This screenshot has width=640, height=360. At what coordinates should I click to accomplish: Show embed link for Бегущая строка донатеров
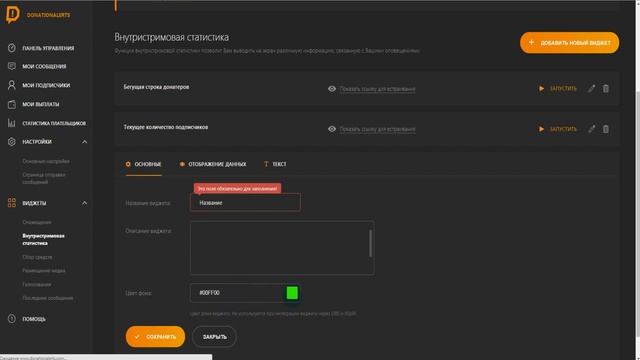pos(378,89)
